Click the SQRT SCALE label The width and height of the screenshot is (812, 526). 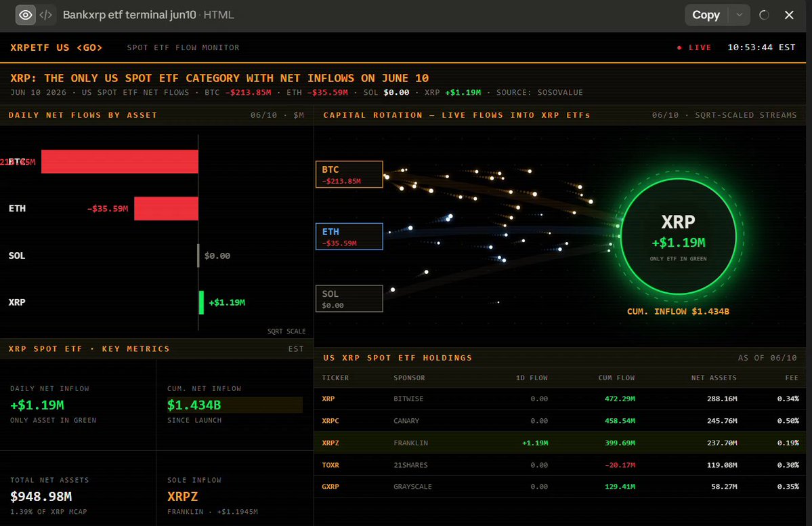pyautogui.click(x=286, y=331)
